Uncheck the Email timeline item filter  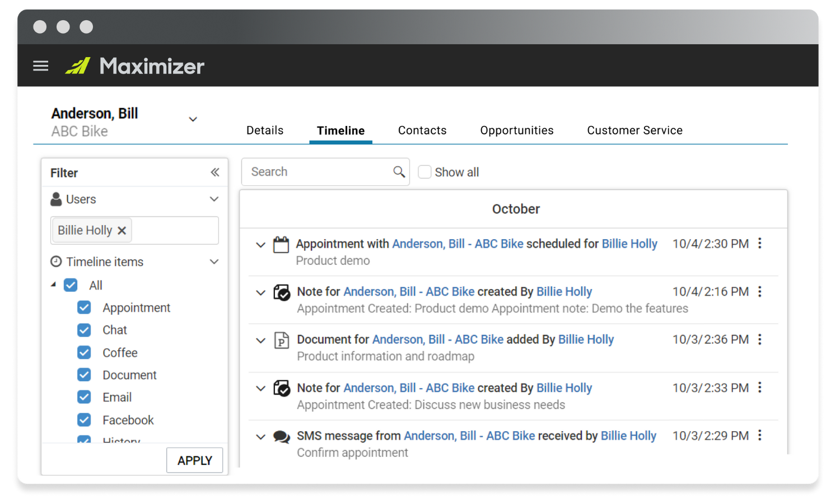coord(85,398)
